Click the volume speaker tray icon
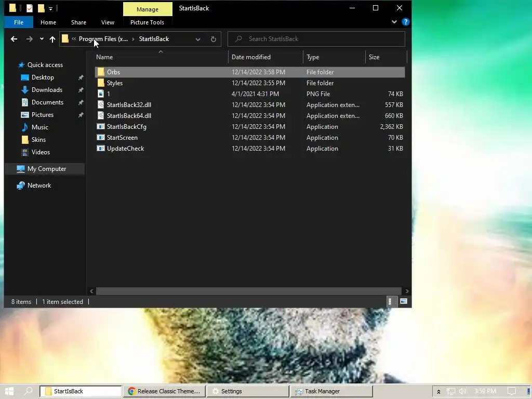 pos(463,391)
